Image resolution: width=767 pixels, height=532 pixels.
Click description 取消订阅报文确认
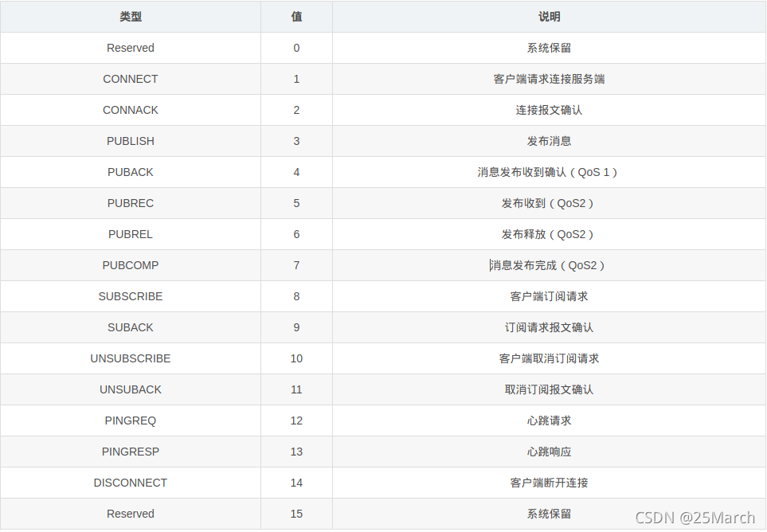tap(550, 389)
